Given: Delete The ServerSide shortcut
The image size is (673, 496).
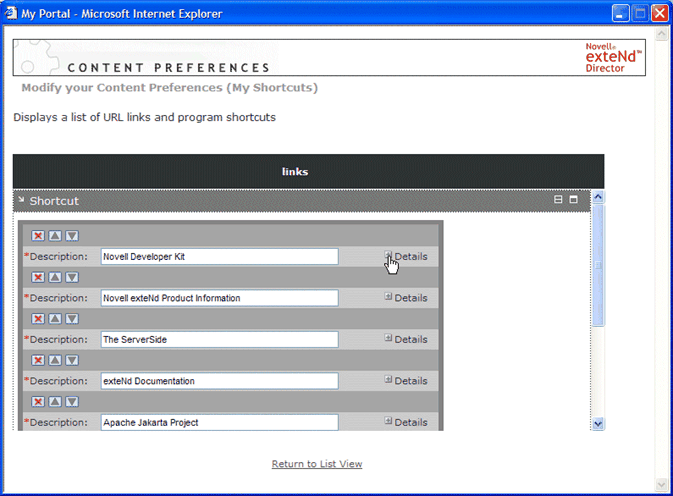Looking at the screenshot, I should click(x=38, y=318).
